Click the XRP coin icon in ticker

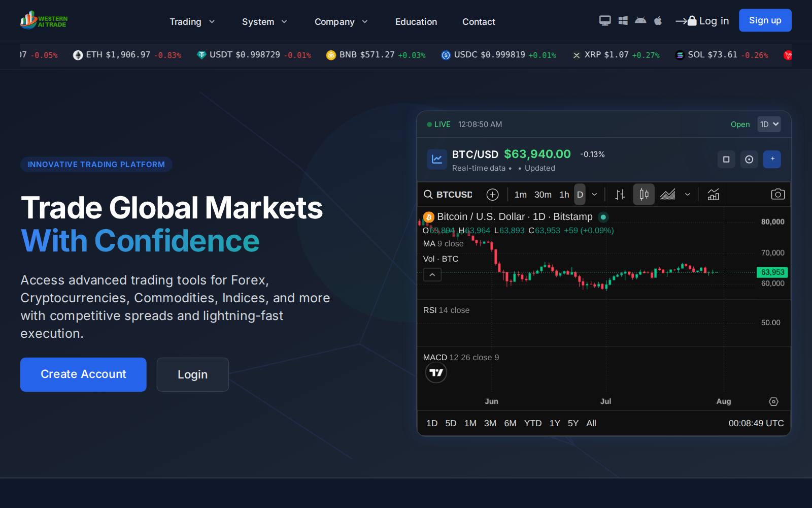[x=577, y=55]
